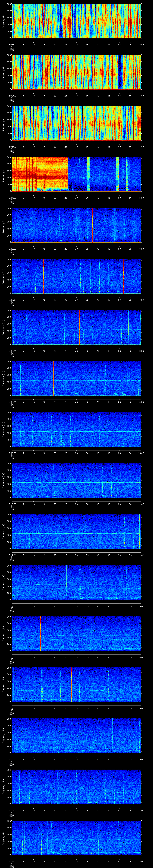The height and width of the screenshot is (868, 153).
Task: Select the 5:13:00 start time label
Action: pyautogui.click(x=12, y=657)
